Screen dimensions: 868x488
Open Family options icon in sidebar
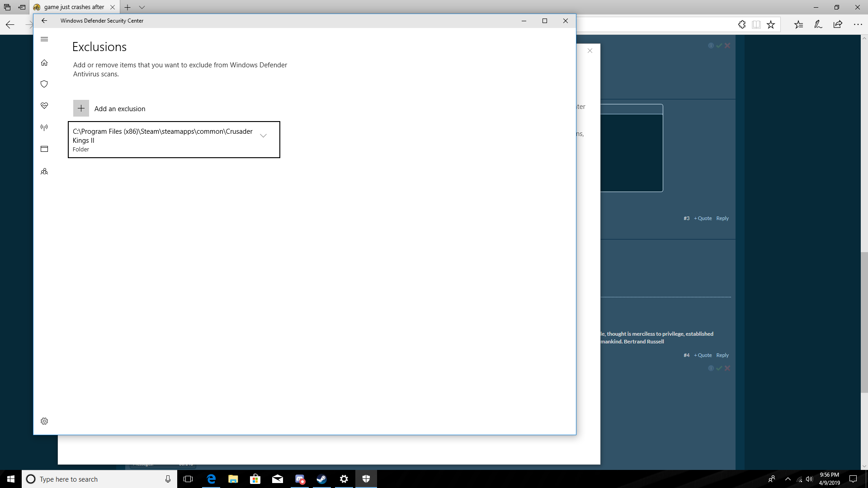coord(44,172)
